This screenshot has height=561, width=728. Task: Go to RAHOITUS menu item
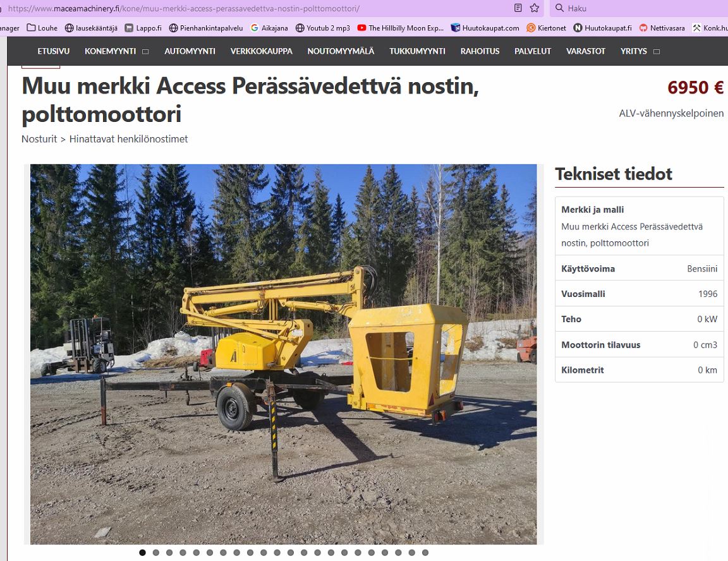[x=480, y=51]
